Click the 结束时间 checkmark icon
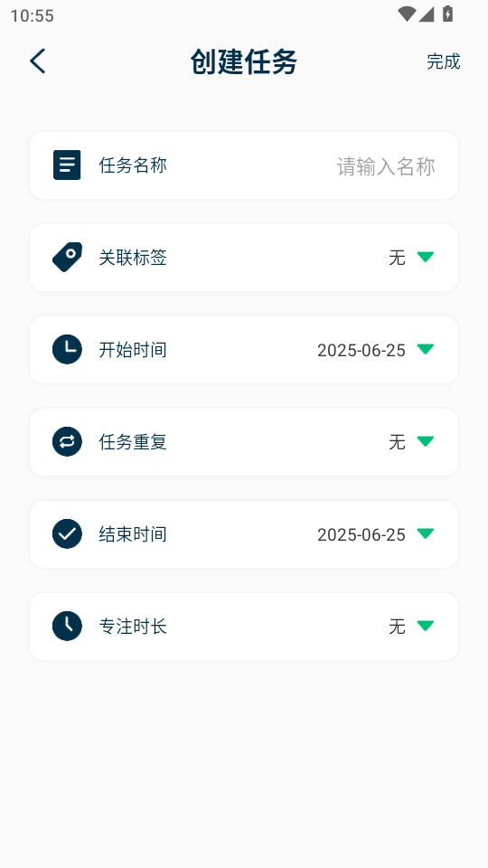 point(67,533)
